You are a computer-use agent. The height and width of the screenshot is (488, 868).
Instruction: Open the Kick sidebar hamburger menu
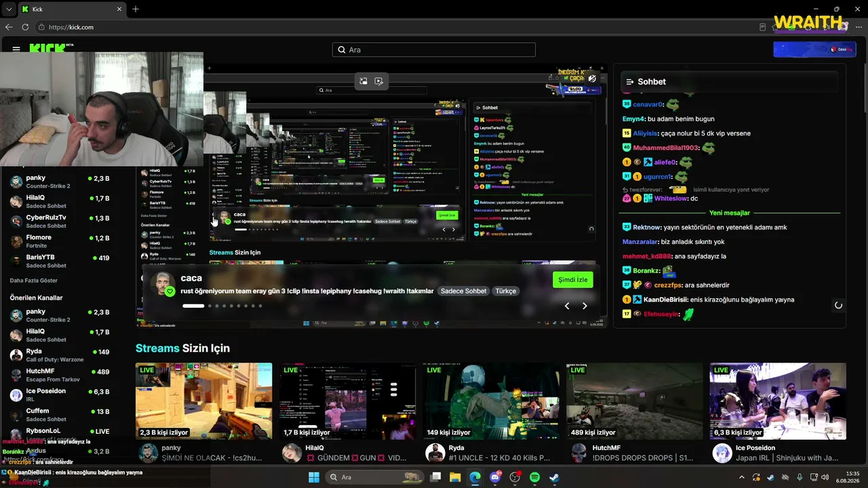pos(16,49)
